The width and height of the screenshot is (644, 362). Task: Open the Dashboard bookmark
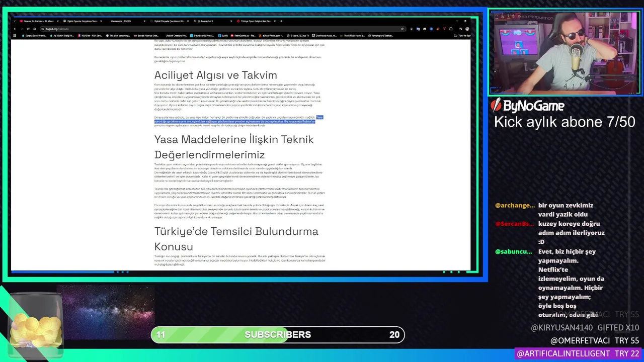[x=202, y=36]
